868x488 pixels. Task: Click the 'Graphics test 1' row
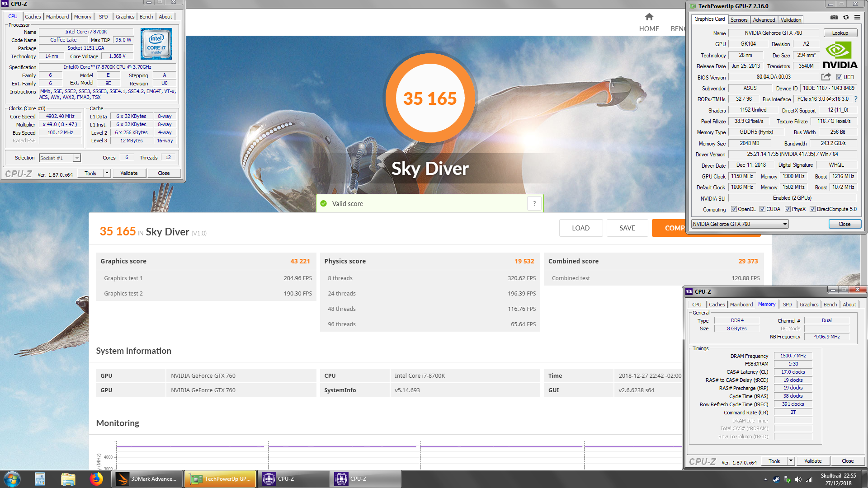coord(206,278)
